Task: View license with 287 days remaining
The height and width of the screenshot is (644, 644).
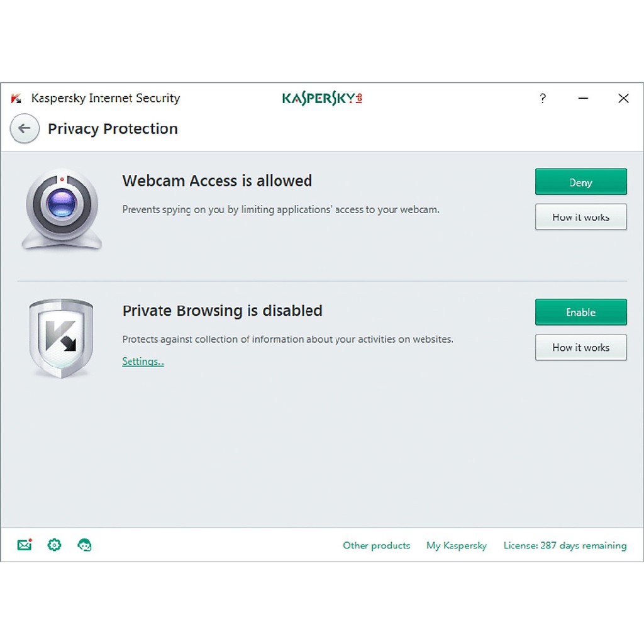Action: pos(564,545)
